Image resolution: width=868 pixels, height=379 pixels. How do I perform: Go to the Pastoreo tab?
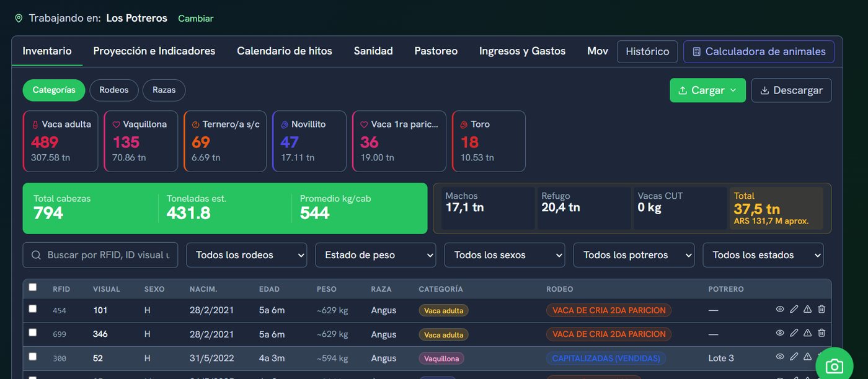(x=436, y=51)
